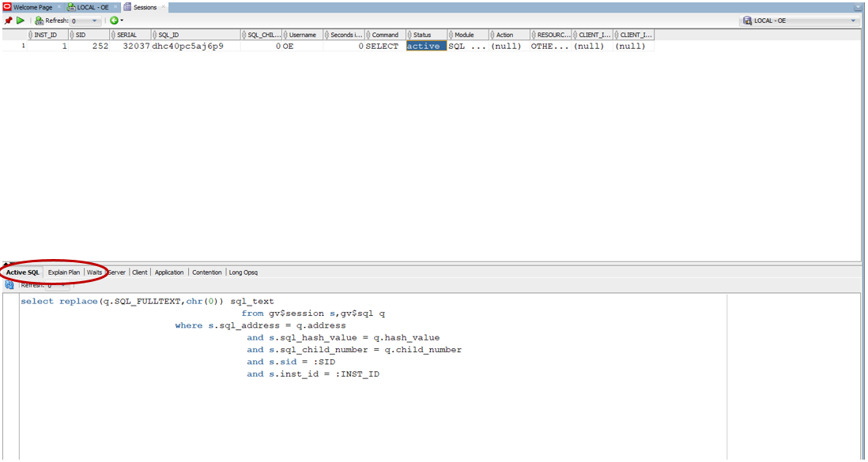Open the Waits tab
This screenshot has width=868, height=462.
tap(94, 272)
